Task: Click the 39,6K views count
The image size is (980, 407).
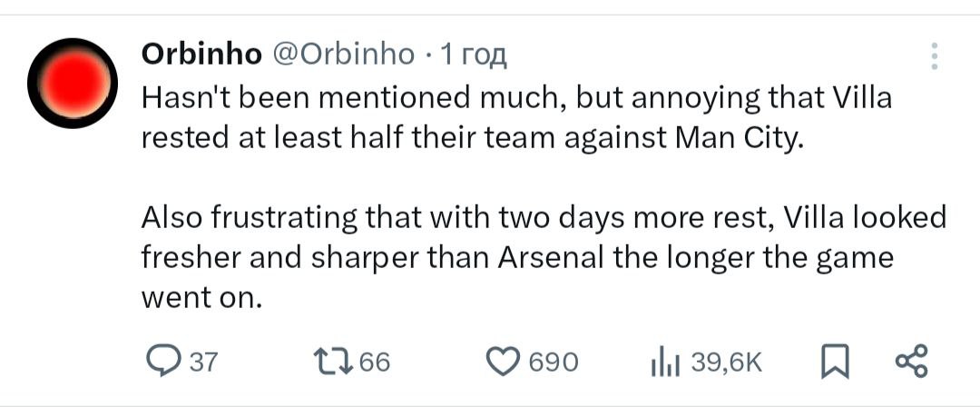Action: coord(726,362)
